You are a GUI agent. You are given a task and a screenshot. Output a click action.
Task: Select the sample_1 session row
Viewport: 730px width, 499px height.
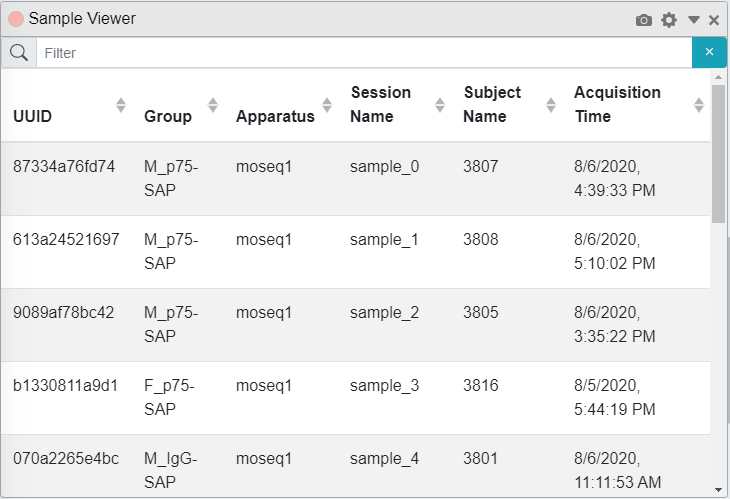[356, 252]
